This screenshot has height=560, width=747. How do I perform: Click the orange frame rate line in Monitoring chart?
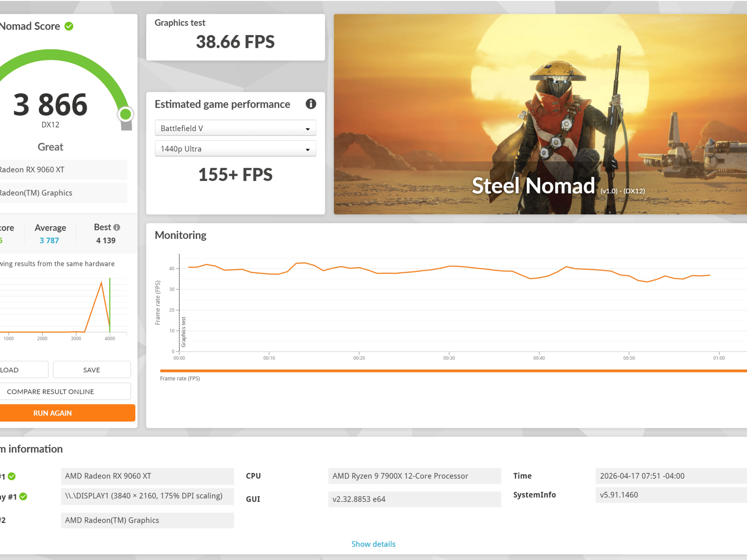[449, 267]
